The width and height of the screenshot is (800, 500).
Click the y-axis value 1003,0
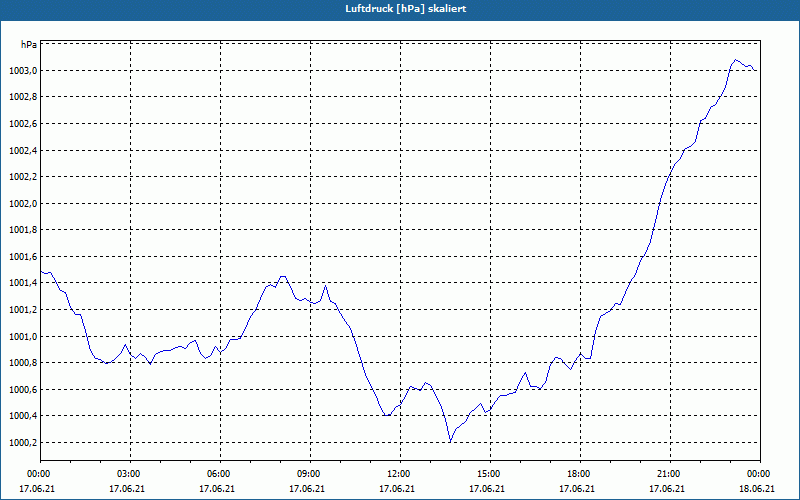[x=23, y=71]
